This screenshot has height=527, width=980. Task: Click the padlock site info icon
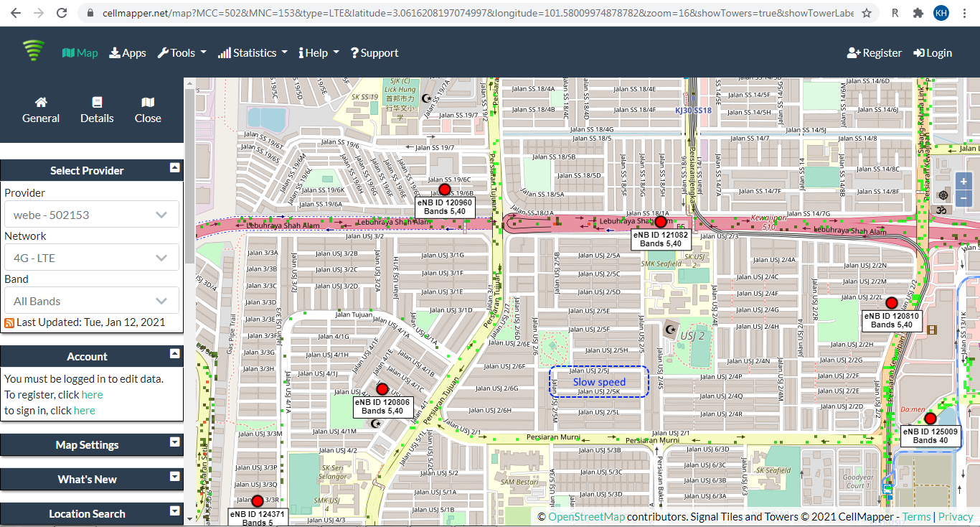90,13
